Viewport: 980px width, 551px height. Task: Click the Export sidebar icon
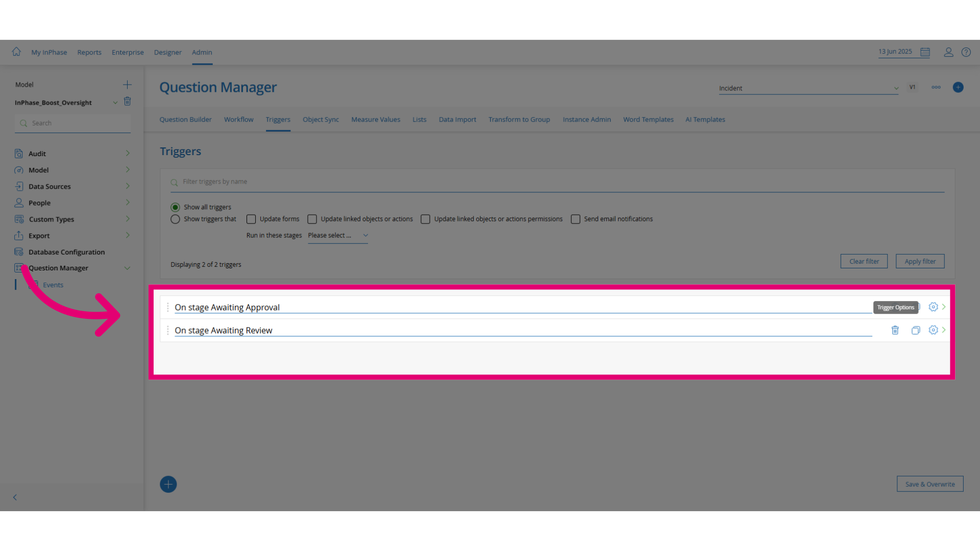19,235
